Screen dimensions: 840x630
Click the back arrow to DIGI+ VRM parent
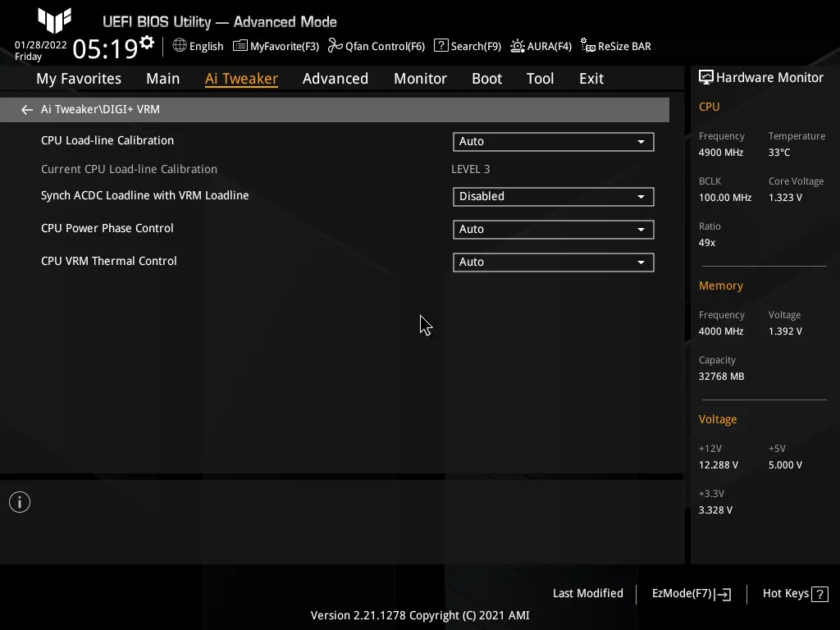tap(27, 110)
